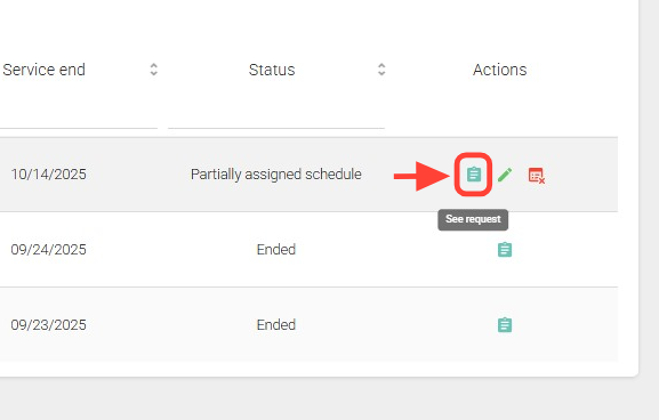Click the Status column header label
The height and width of the screenshot is (420, 659).
272,70
